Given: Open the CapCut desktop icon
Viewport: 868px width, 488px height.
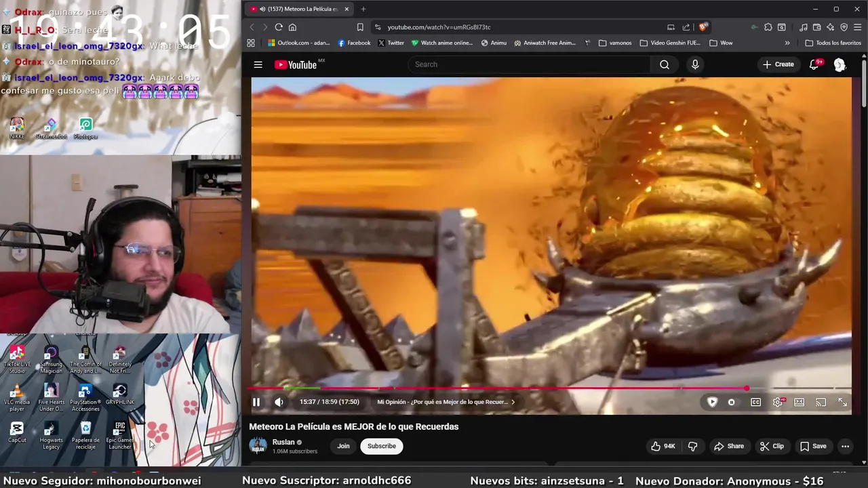Looking at the screenshot, I should point(17,432).
